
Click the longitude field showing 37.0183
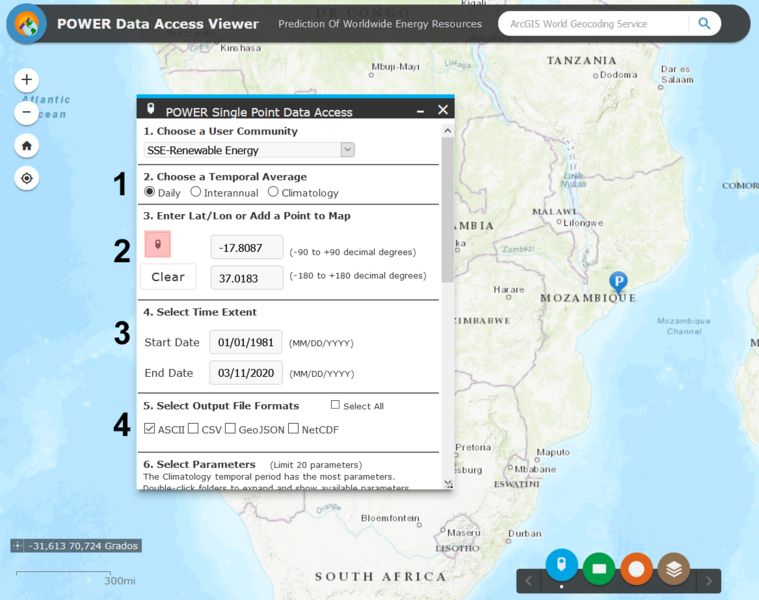pos(247,278)
